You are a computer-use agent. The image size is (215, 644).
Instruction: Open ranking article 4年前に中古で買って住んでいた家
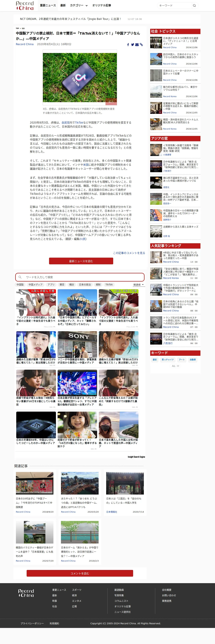click(181, 255)
